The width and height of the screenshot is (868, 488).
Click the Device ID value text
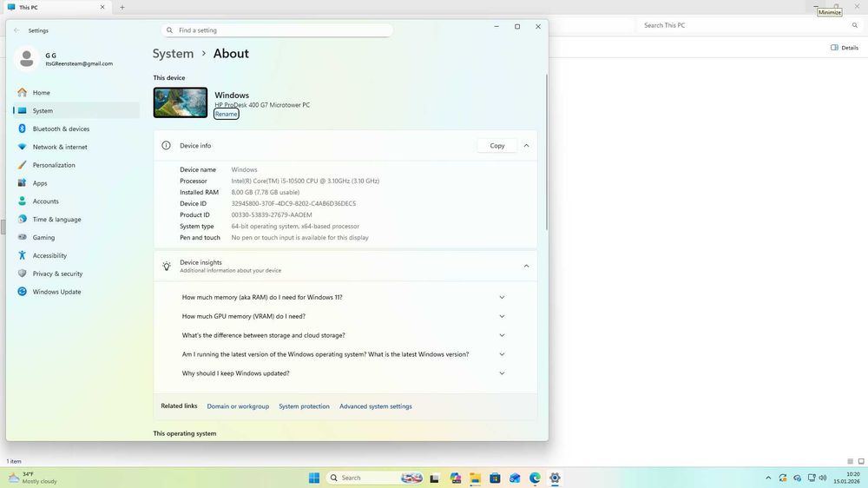(293, 204)
